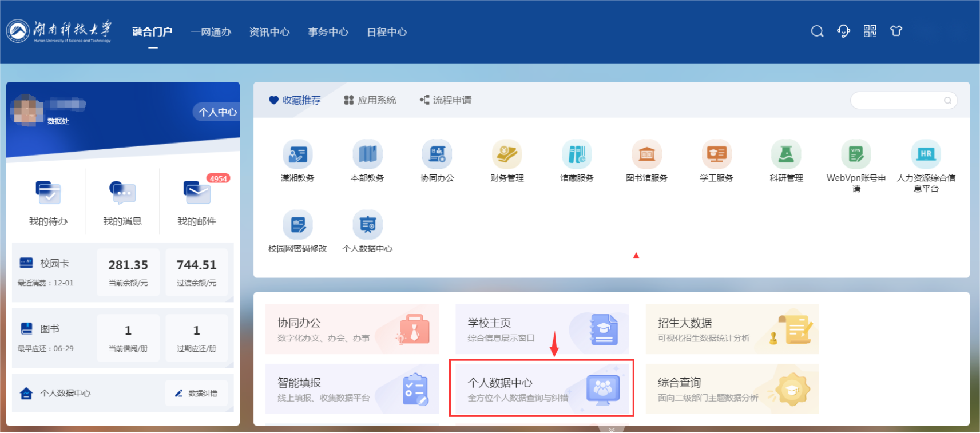980x433 pixels.
Task: Go to 事务中心 in top navigation
Action: point(328,32)
